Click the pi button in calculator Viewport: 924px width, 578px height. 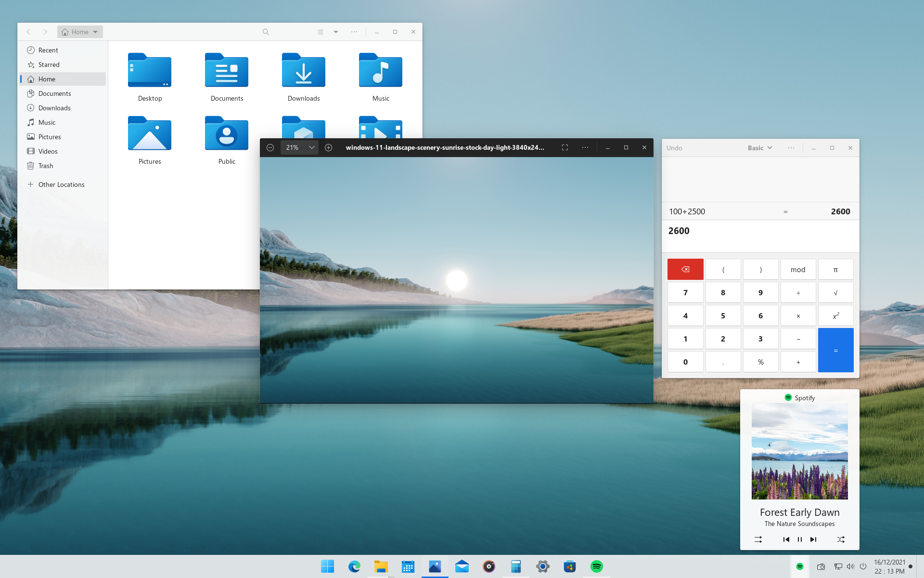pyautogui.click(x=835, y=269)
